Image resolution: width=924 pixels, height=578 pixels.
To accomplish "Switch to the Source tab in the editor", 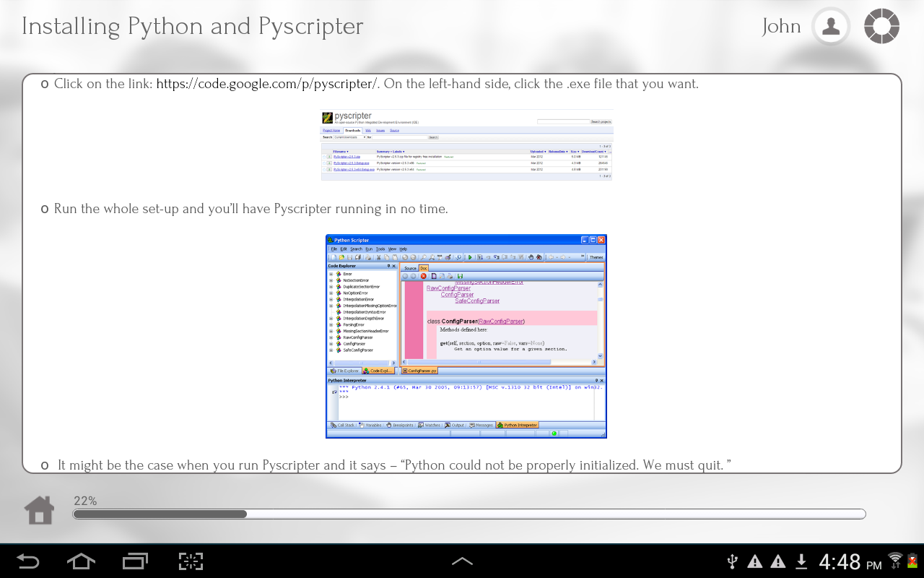I will (x=411, y=268).
